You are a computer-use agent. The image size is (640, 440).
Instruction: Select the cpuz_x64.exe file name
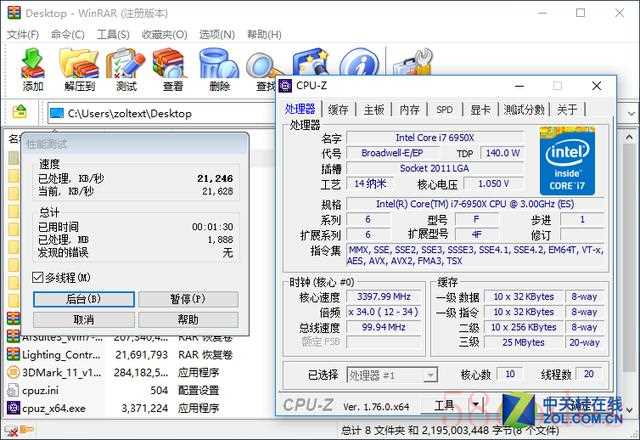[x=54, y=408]
